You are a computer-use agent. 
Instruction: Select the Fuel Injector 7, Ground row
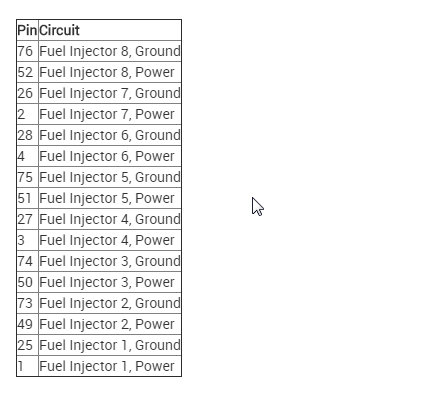[x=99, y=93]
